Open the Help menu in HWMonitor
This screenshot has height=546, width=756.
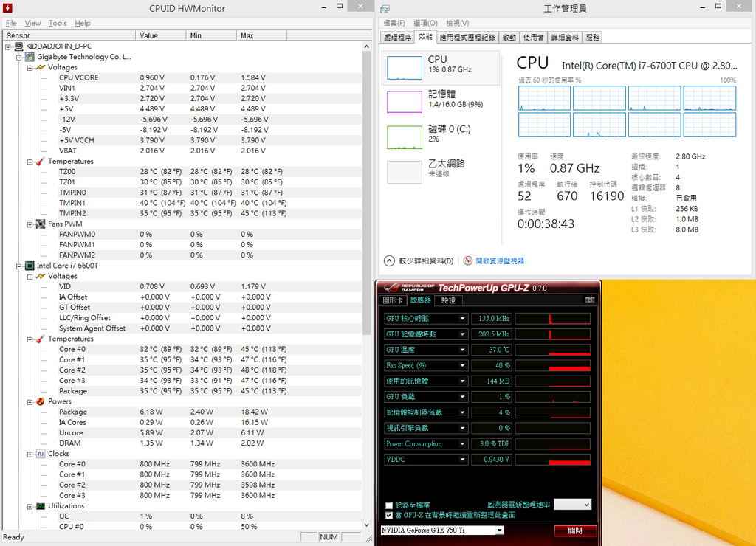pos(83,23)
